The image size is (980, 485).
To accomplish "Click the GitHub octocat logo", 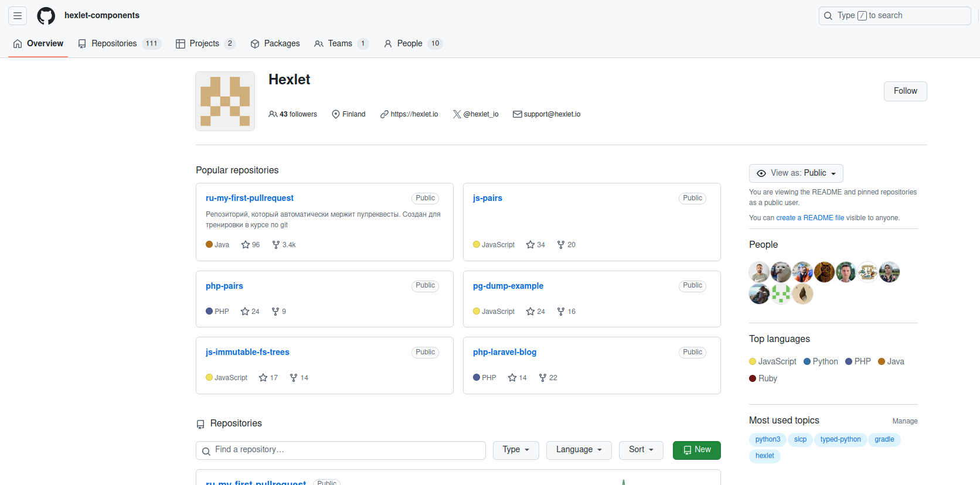I will point(46,16).
